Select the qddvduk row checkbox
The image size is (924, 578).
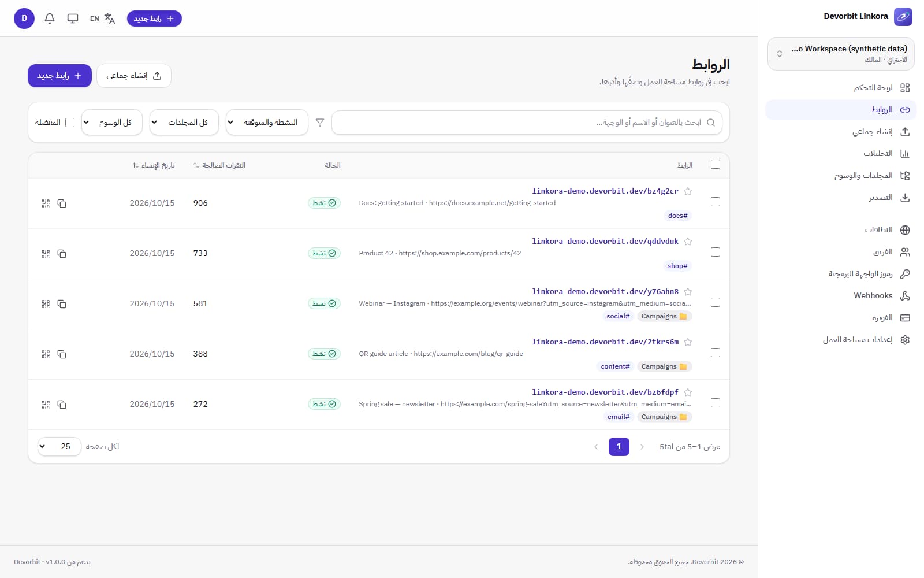(716, 252)
